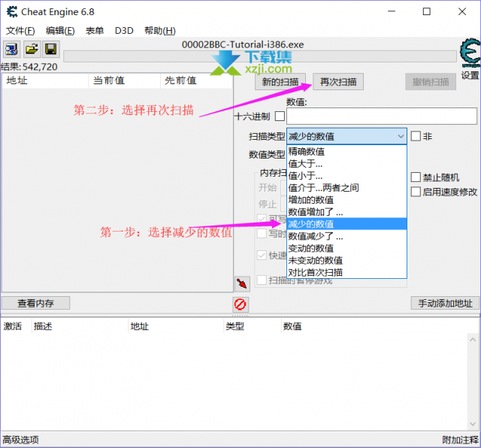Click the 再次扫描 button
481x448 pixels.
click(x=338, y=82)
